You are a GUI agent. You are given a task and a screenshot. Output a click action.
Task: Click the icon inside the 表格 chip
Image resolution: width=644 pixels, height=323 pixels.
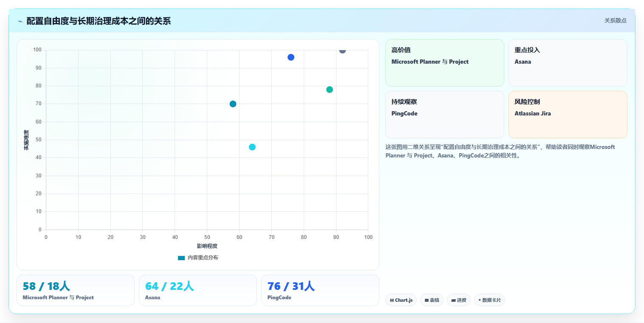(427, 300)
